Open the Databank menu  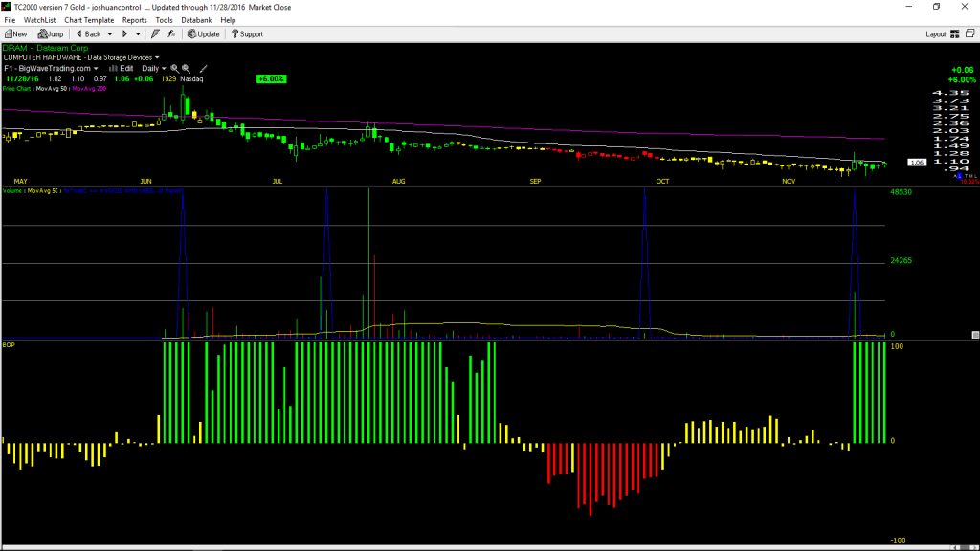(196, 20)
